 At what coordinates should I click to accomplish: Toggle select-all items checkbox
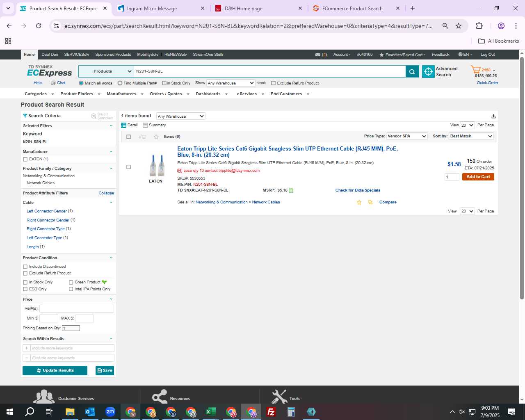pyautogui.click(x=128, y=137)
